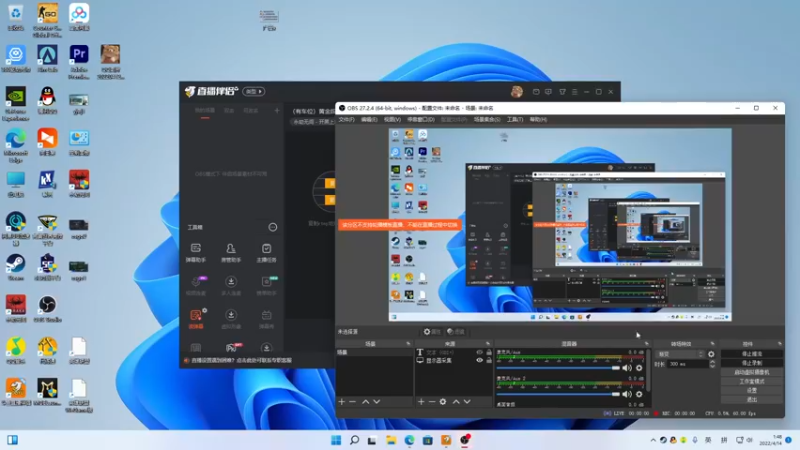Open 场景集合(S) menu in OBS
Viewport: 800px width, 450px height.
(x=487, y=119)
